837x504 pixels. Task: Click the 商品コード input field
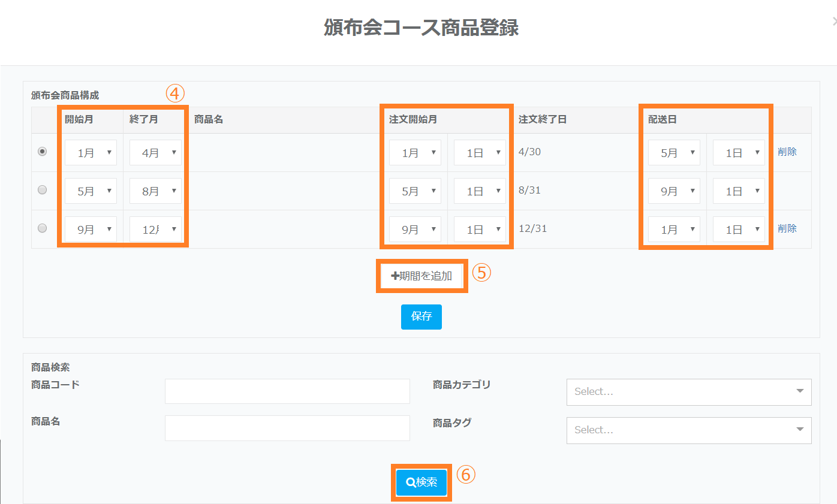coord(287,391)
